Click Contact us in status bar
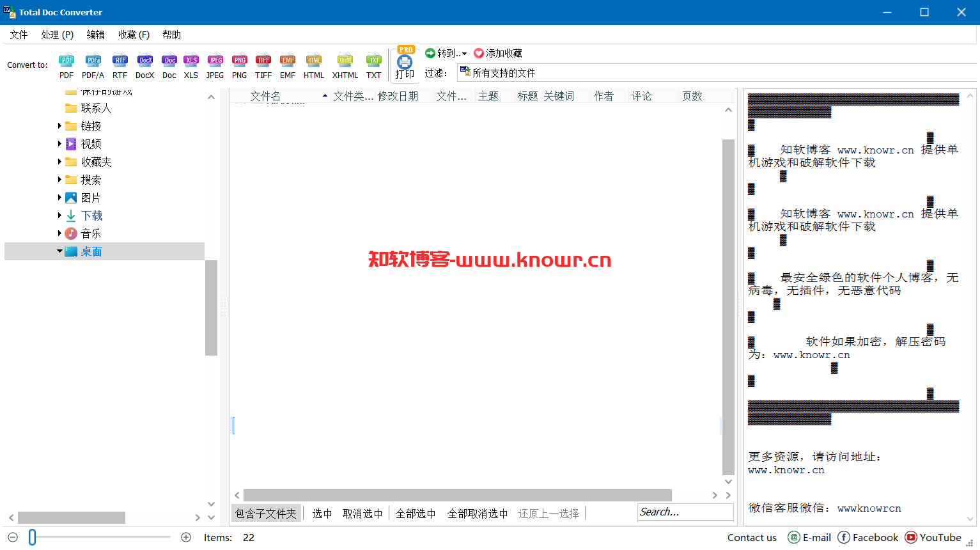 coord(752,537)
